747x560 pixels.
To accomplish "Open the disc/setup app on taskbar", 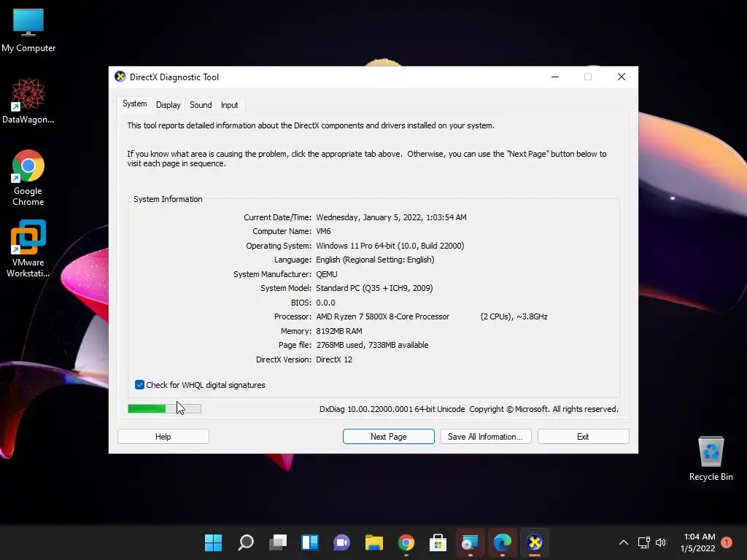I will (x=471, y=542).
